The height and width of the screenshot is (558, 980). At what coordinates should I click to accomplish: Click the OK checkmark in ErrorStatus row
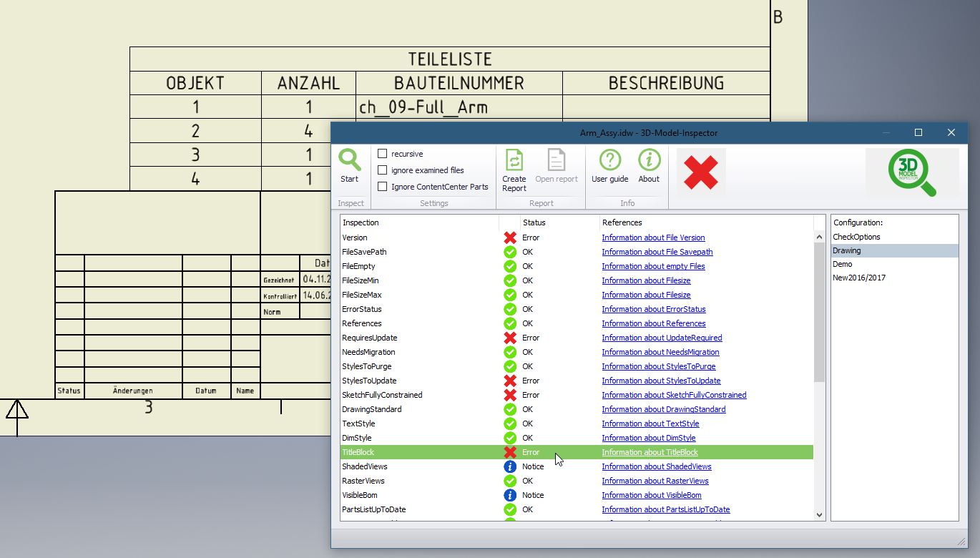point(510,309)
